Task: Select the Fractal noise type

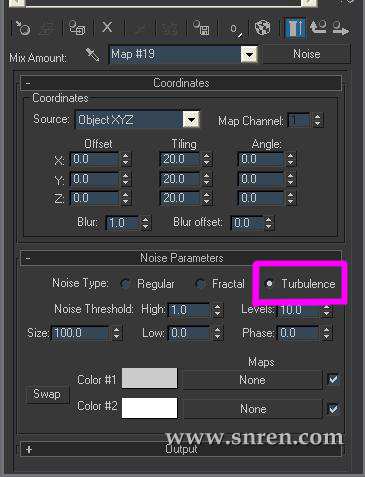Action: click(x=200, y=284)
